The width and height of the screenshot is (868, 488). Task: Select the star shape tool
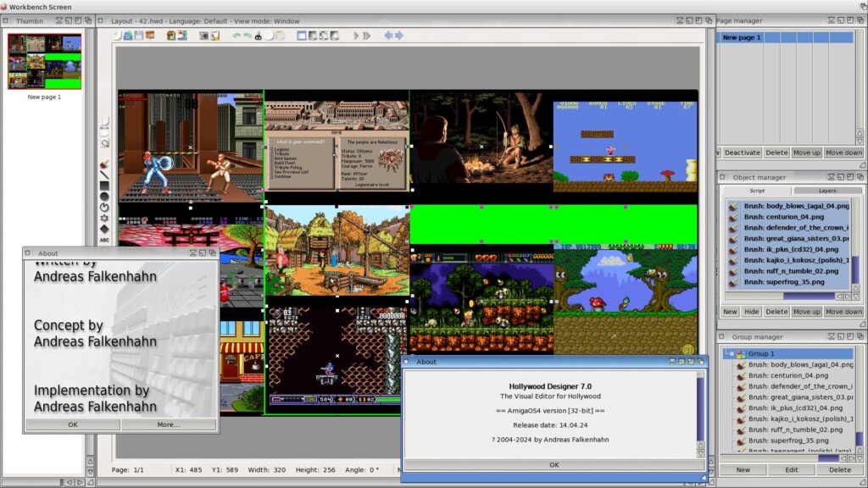(104, 218)
